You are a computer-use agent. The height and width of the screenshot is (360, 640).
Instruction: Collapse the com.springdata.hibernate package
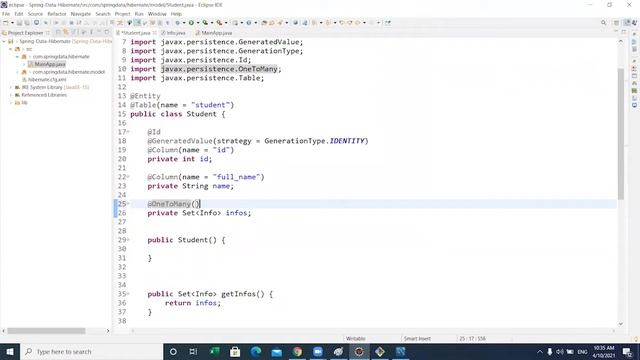tap(17, 57)
